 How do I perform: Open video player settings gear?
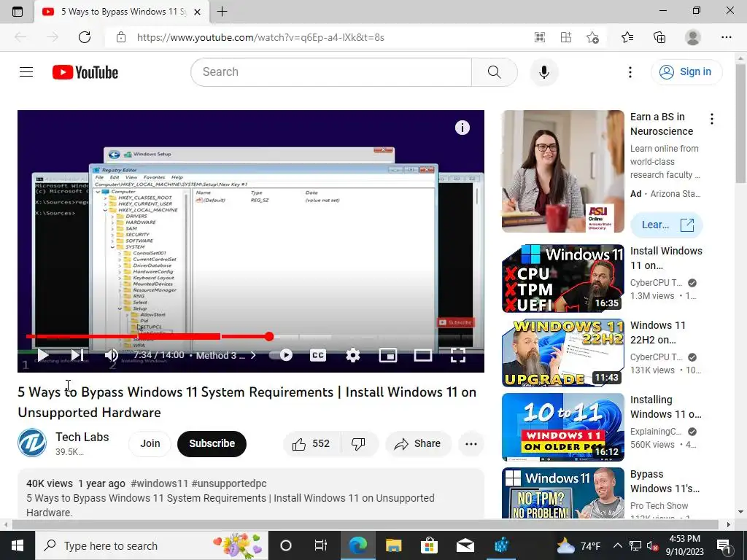pos(352,355)
